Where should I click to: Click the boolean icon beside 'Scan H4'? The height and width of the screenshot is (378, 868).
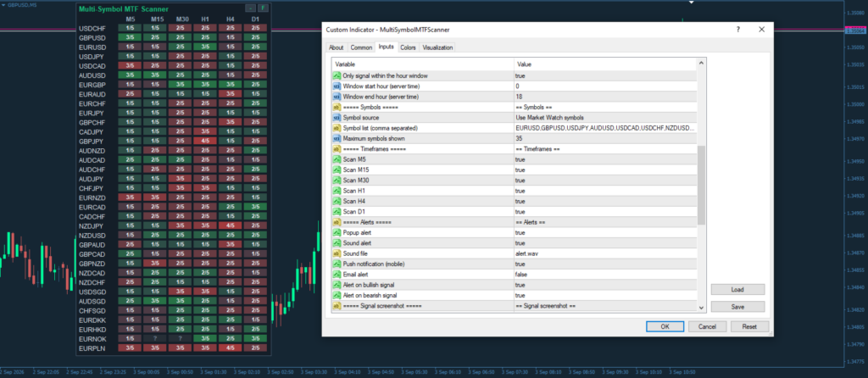coord(337,202)
